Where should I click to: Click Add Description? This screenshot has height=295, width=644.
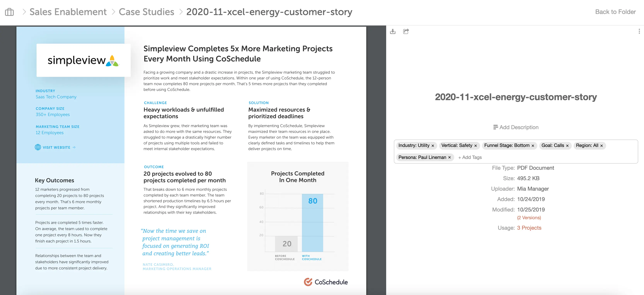(516, 127)
